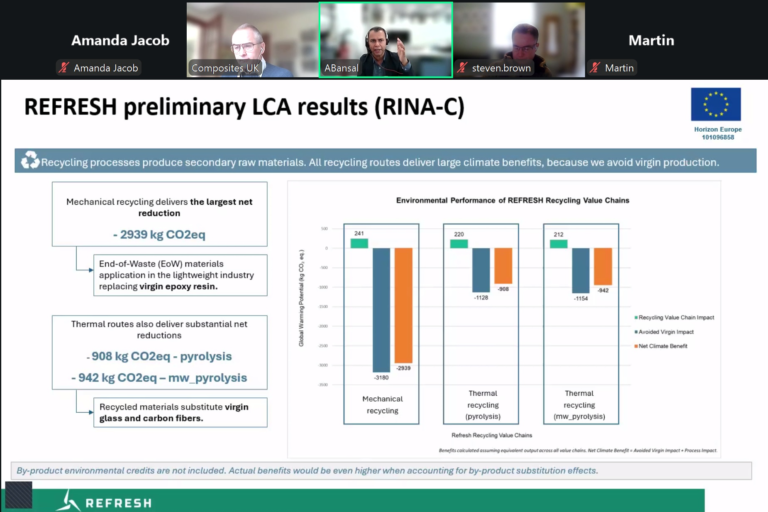
Task: Click the blue Avoided Virgin Impact legend swatch
Action: click(636, 332)
